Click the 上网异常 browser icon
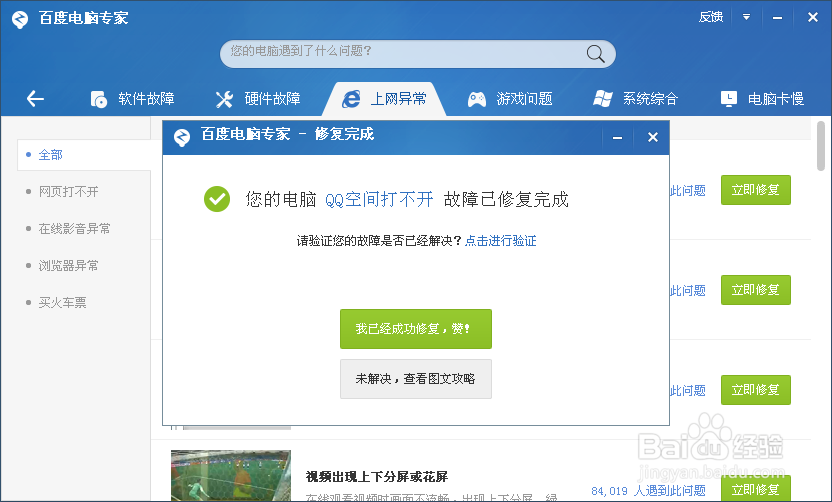The width and height of the screenshot is (832, 502). tap(351, 99)
